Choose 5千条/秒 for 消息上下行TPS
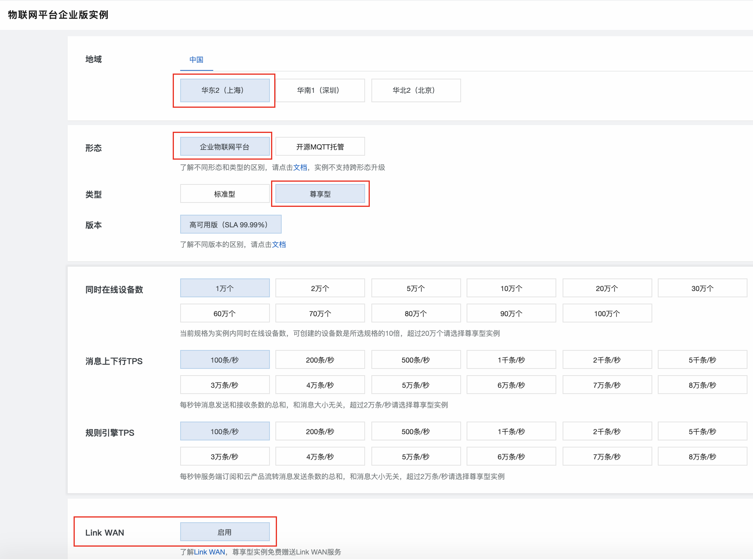The width and height of the screenshot is (753, 560). [703, 360]
